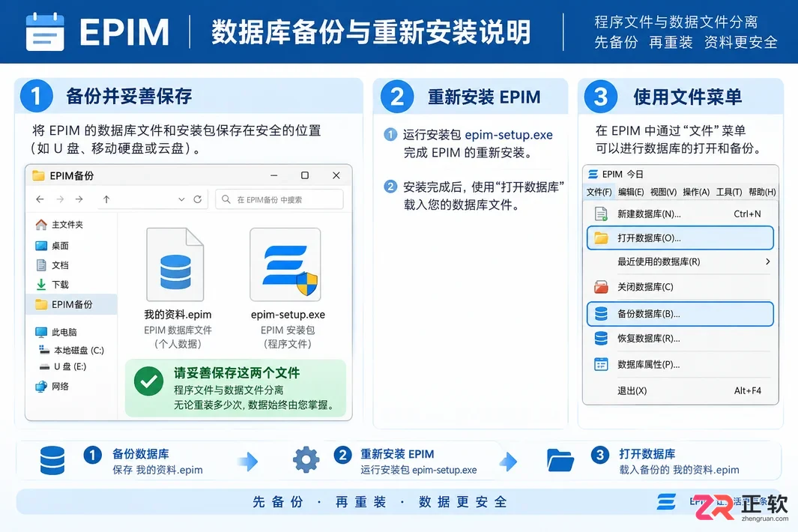Click the new-document icon for 新建数据库(N)
The image size is (798, 532).
601,214
